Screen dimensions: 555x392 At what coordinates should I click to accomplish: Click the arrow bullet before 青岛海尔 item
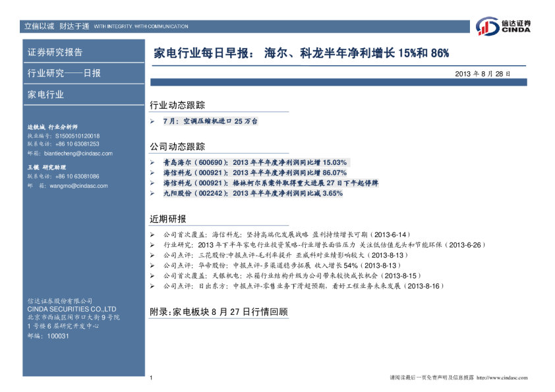pyautogui.click(x=152, y=162)
